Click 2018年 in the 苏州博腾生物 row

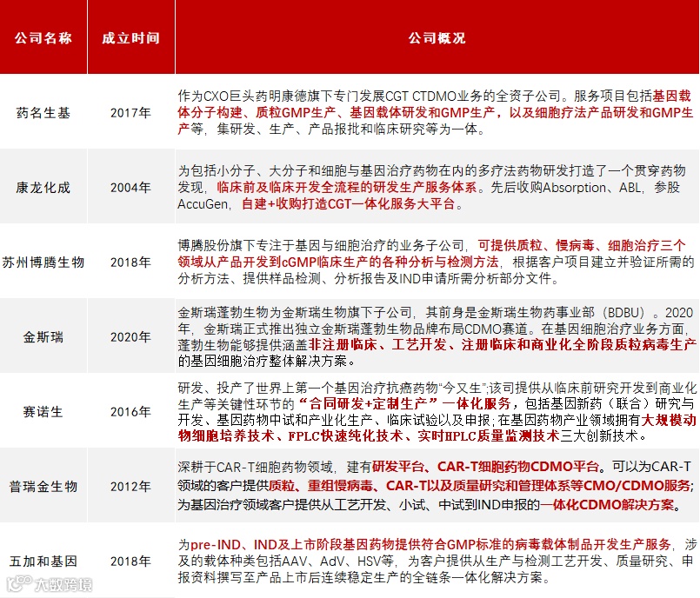pyautogui.click(x=130, y=262)
